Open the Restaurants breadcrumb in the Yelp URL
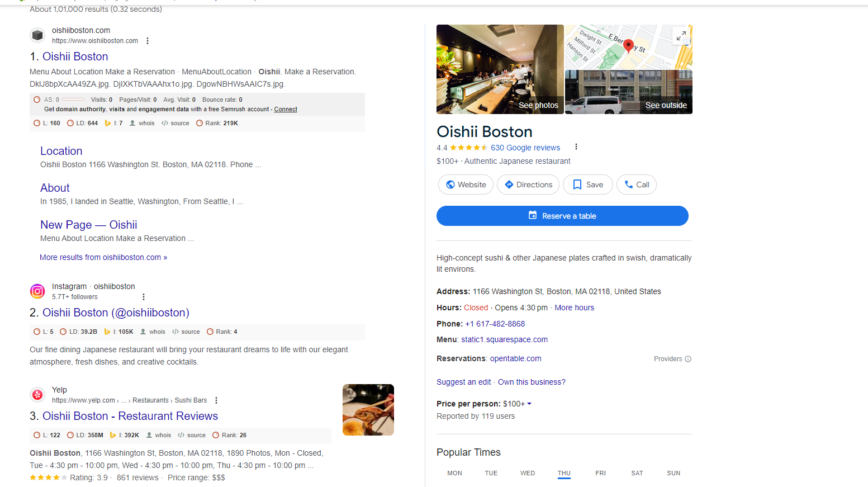 point(150,400)
